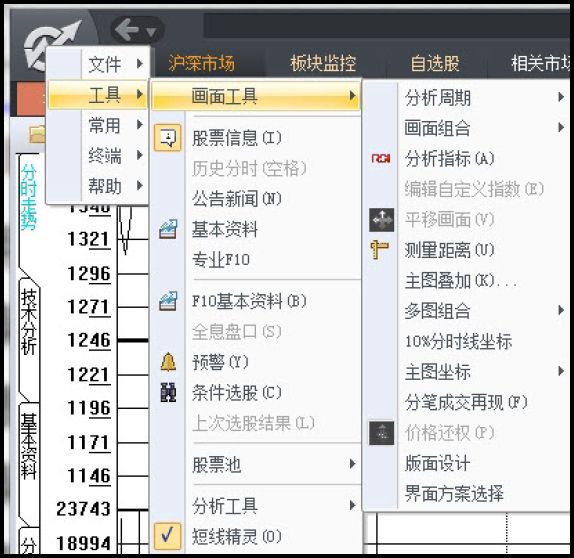Screen dimensions: 574x558
Task: Click the 价格还权 dark icon
Action: pos(381,433)
